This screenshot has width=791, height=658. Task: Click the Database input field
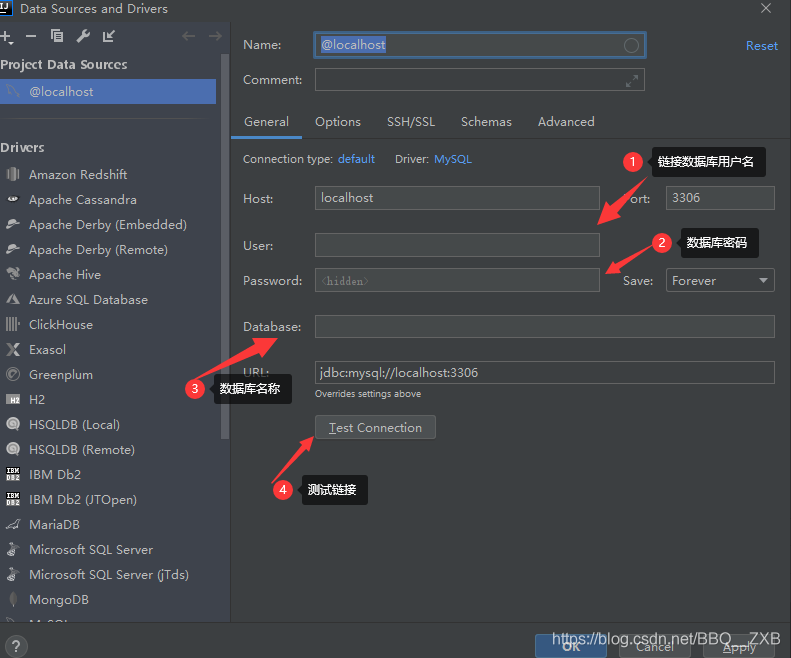(545, 326)
